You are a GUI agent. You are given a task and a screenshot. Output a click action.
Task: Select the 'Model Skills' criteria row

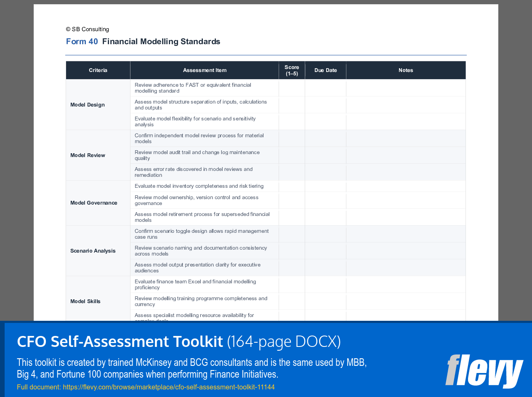pyautogui.click(x=85, y=301)
